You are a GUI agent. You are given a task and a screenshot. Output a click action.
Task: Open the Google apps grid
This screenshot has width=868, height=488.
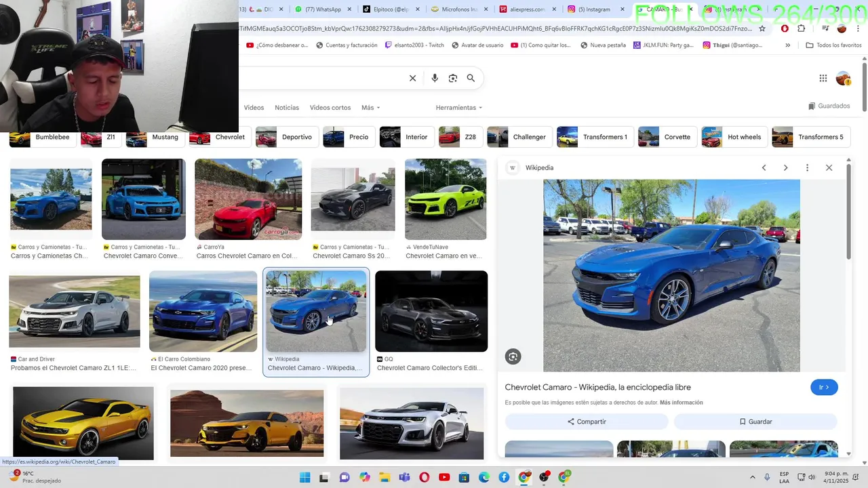click(823, 78)
